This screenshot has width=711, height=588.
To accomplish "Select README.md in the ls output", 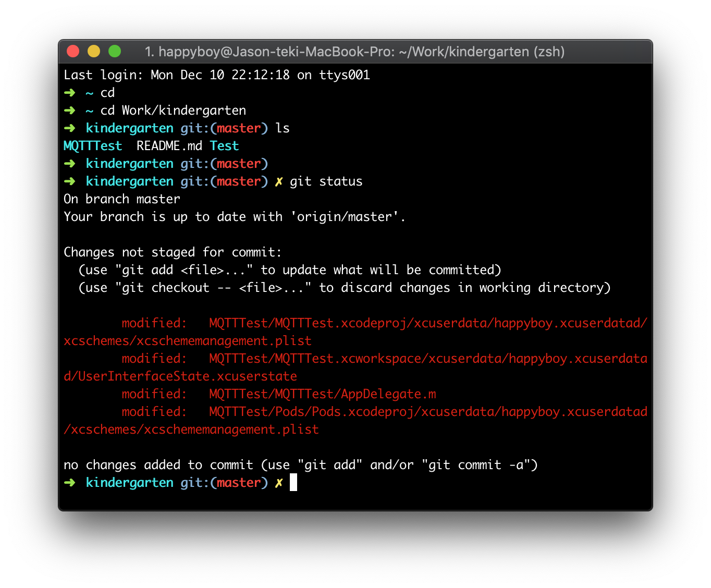I will click(169, 146).
